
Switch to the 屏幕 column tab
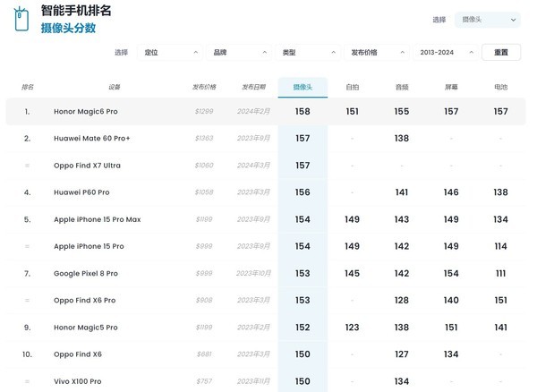(x=451, y=88)
